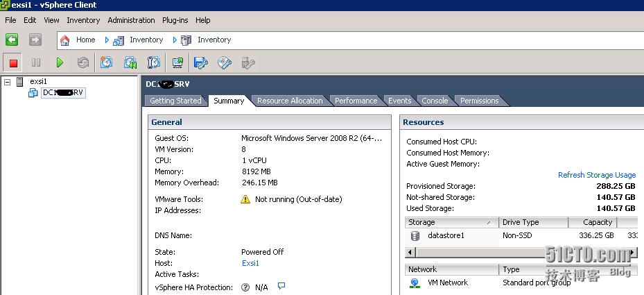Viewport: 644px width, 295px height.
Task: Click the gray Forward navigation arrow
Action: pyautogui.click(x=35, y=40)
